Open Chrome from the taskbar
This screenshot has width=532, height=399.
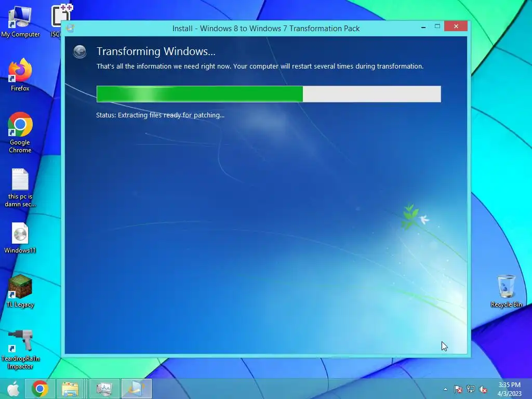[40, 389]
